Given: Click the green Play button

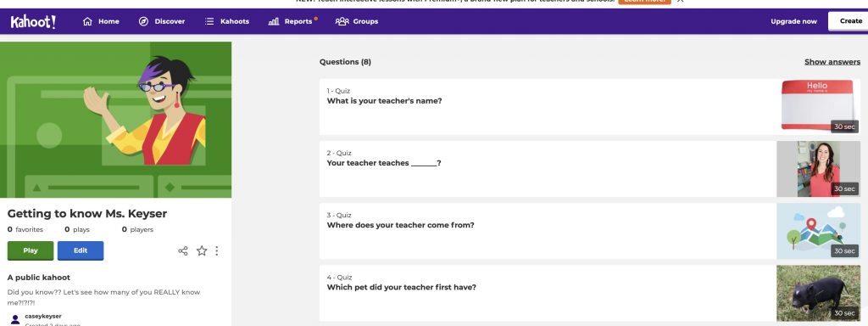Looking at the screenshot, I should click(x=31, y=250).
